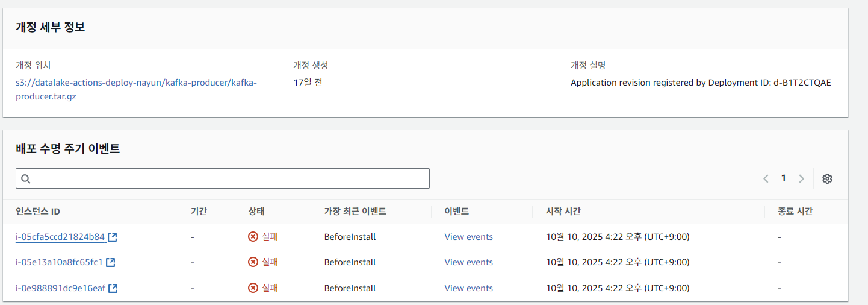Screen dimensions: 868x305
Task: Click failed status icon in first row
Action: (x=253, y=237)
